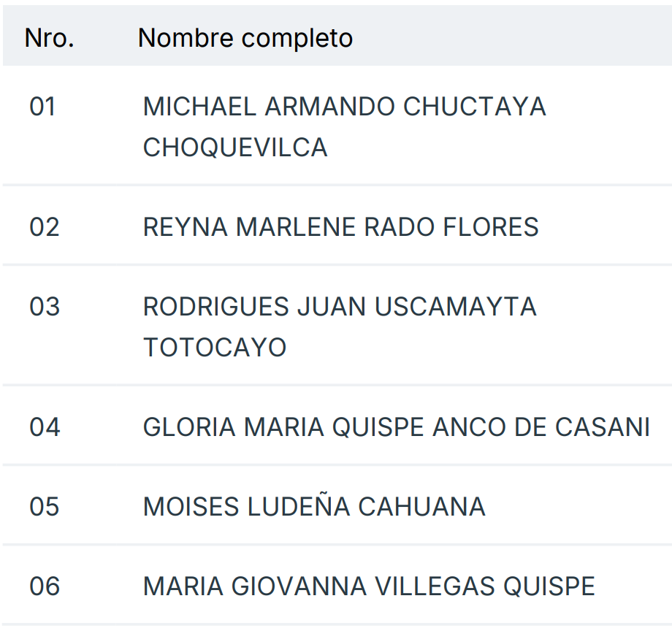Click the surname TOTOCAYO in row 03
Screen dimensions: 672x631
[x=215, y=348]
